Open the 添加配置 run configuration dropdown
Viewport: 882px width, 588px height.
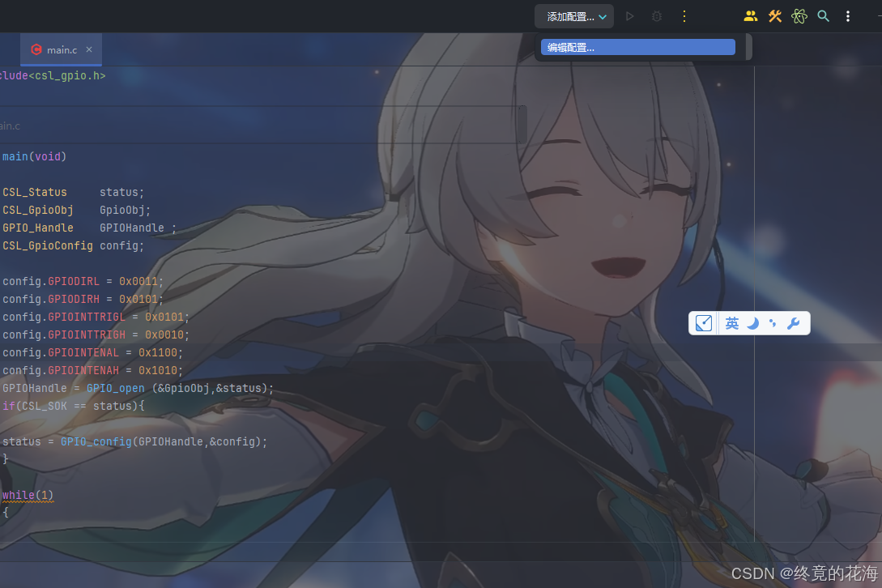tap(576, 17)
